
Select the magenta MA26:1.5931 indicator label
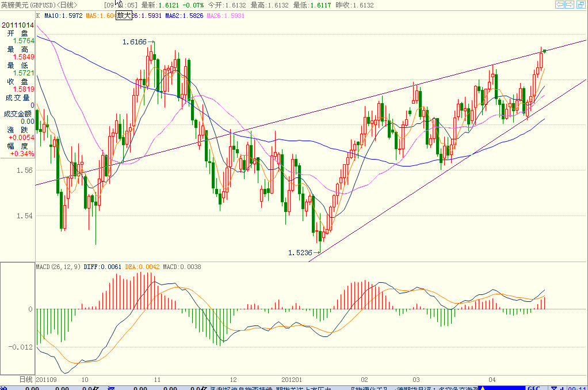[226, 16]
